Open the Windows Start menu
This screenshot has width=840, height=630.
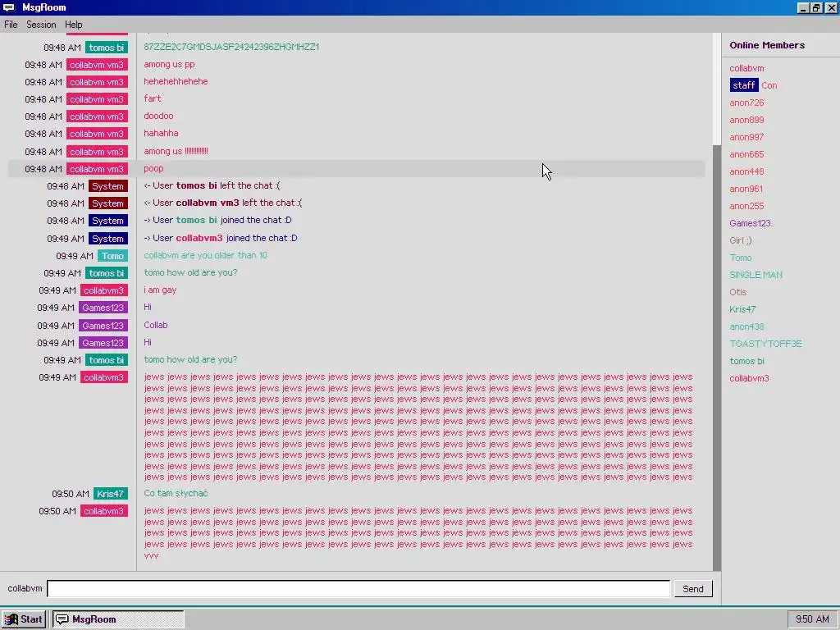click(x=24, y=619)
